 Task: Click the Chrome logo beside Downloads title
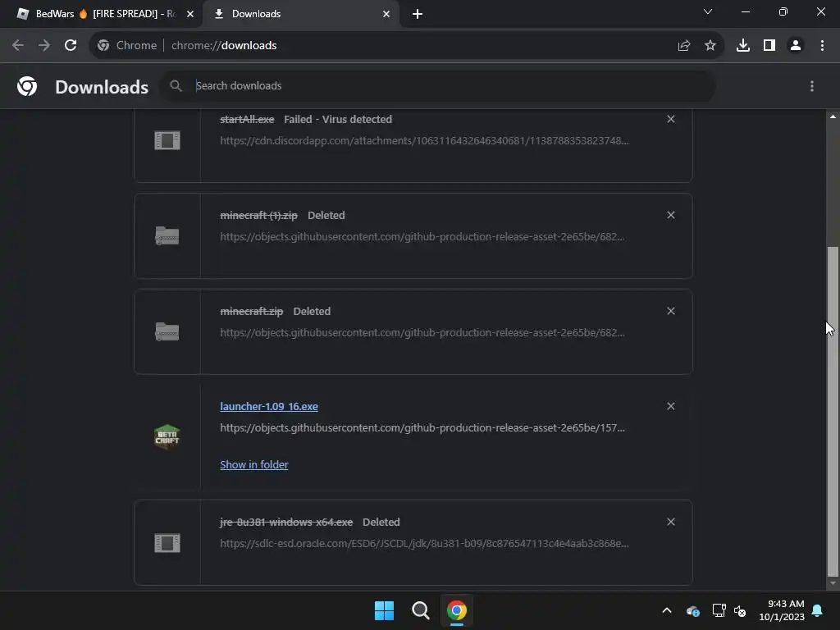point(27,86)
